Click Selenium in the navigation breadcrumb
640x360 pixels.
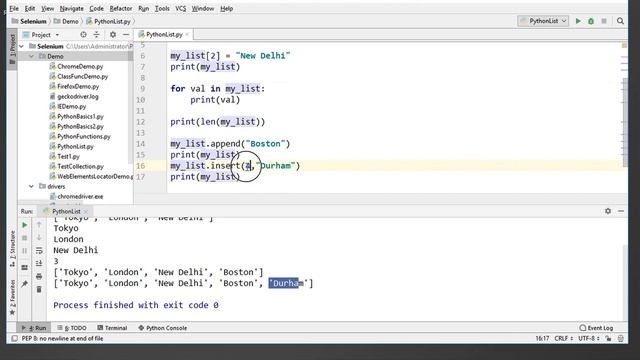tap(29, 21)
